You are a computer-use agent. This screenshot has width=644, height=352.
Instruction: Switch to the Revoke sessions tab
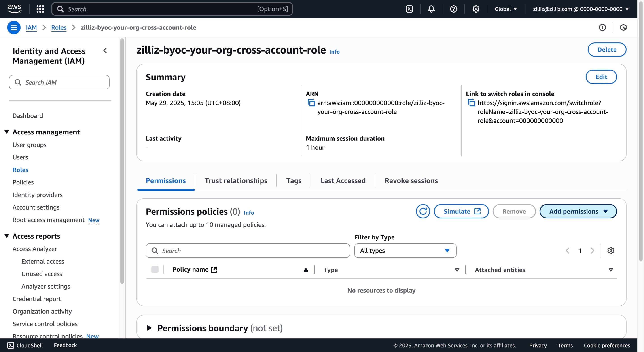(x=411, y=180)
